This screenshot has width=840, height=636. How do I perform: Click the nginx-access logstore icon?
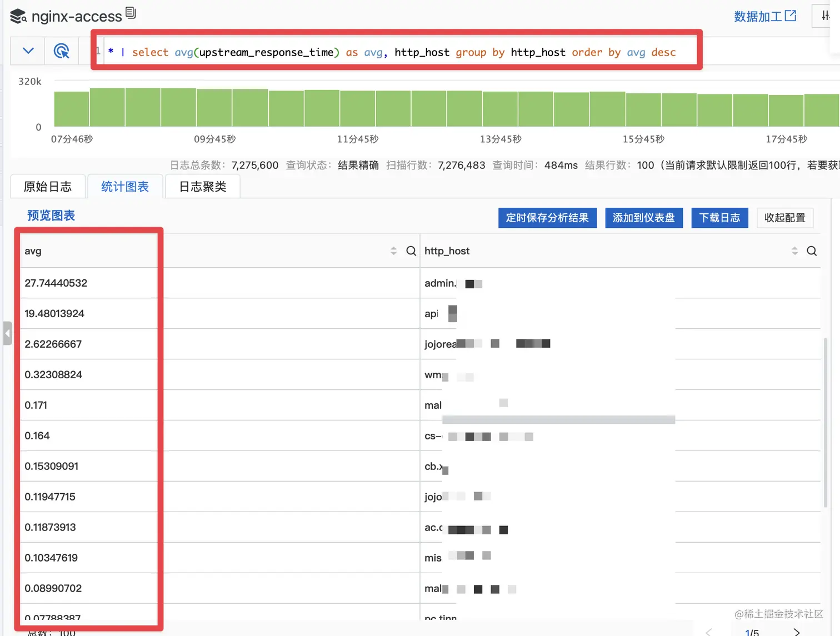[x=18, y=17]
